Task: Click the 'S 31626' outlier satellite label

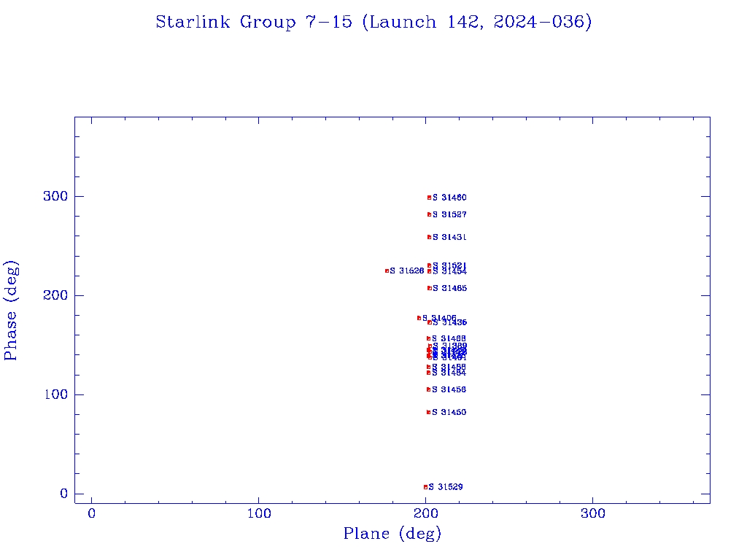Action: point(407,271)
